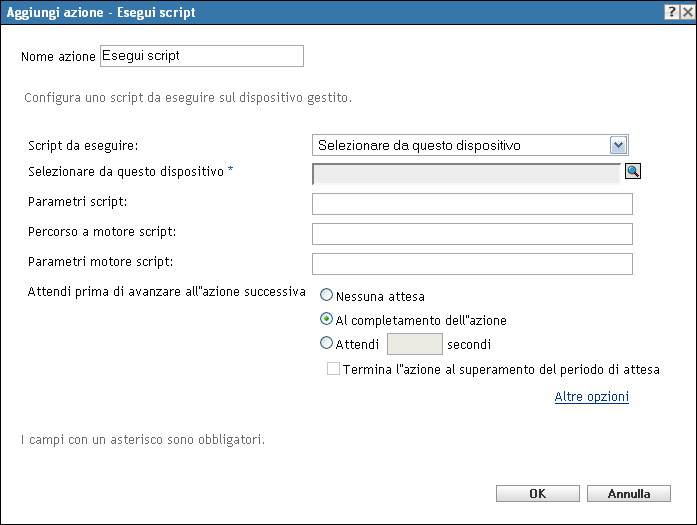697x525 pixels.
Task: Choose the Attendi secondi radio button
Action: pyautogui.click(x=326, y=343)
